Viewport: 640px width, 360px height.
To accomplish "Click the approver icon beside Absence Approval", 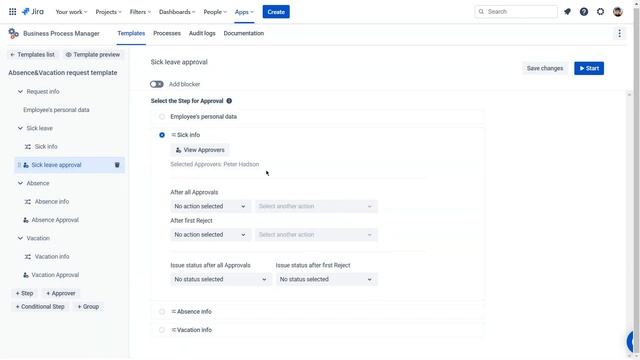I will point(26,220).
